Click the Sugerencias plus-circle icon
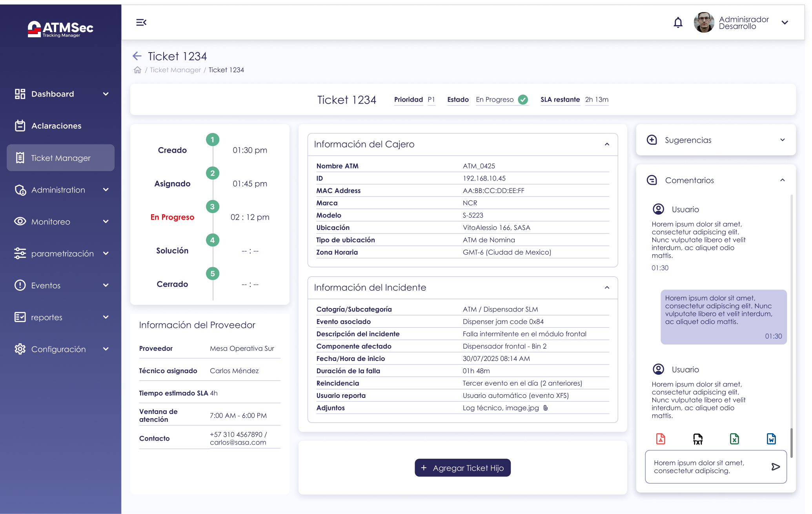Image resolution: width=812 pixels, height=514 pixels. point(652,140)
